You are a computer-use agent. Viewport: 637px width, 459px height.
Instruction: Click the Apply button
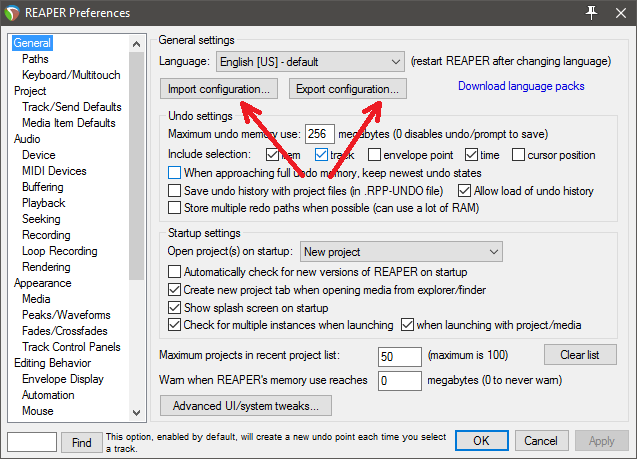602,441
